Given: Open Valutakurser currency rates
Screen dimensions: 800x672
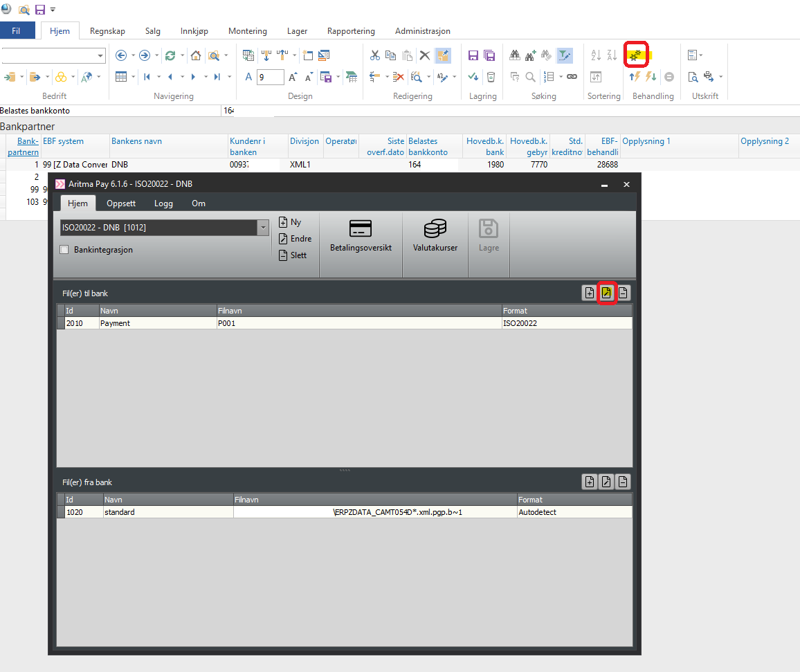Looking at the screenshot, I should point(435,236).
